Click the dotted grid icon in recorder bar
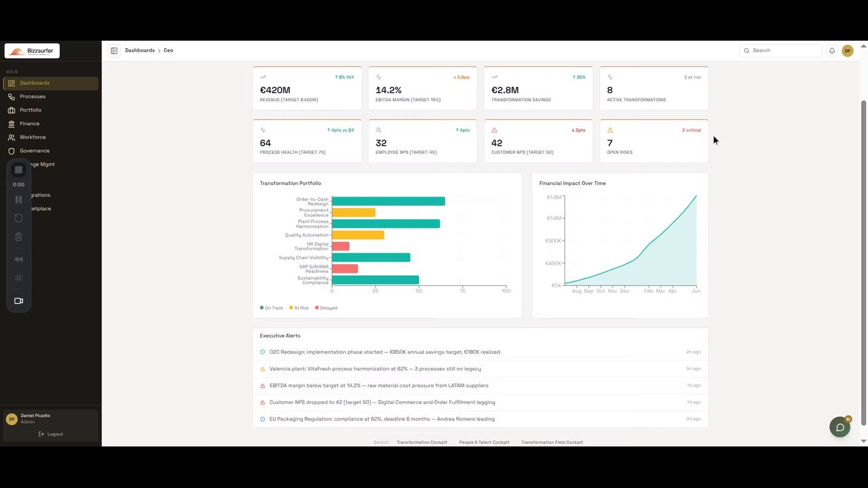This screenshot has width=868, height=488. click(19, 278)
